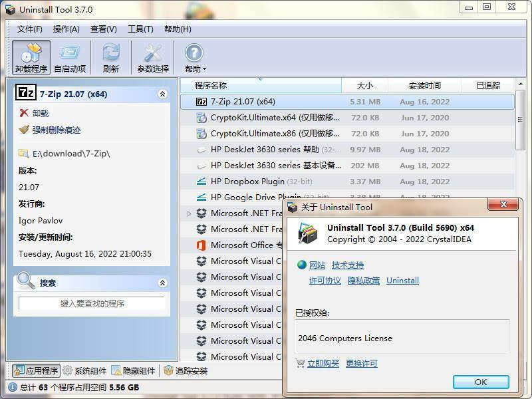
Task: Collapse the 搜索 search panel chevron
Action: [x=162, y=283]
